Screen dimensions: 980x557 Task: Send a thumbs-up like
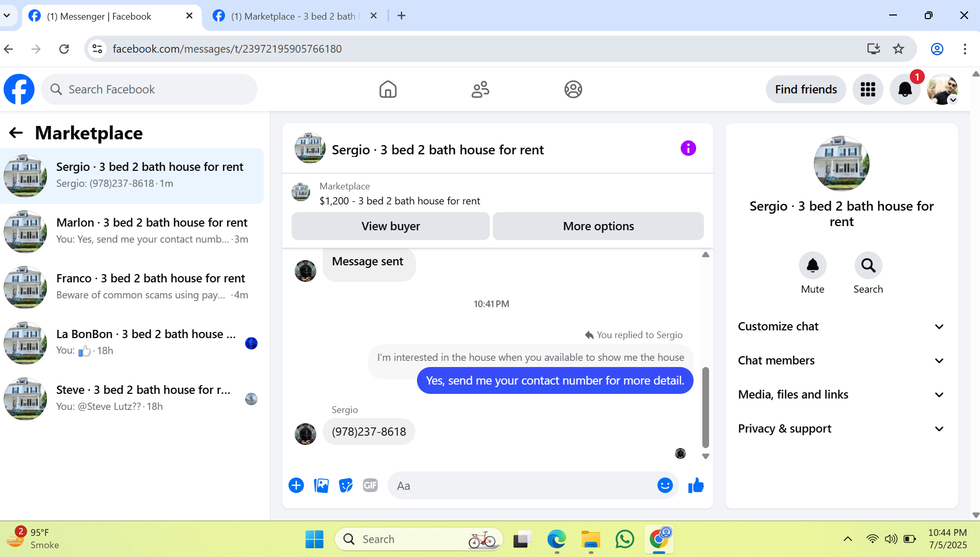pyautogui.click(x=696, y=485)
